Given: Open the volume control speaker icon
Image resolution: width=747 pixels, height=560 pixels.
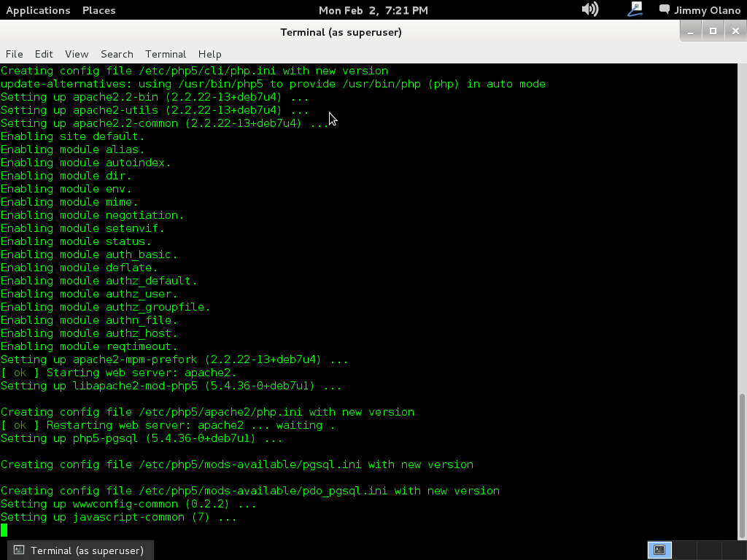Looking at the screenshot, I should point(589,9).
